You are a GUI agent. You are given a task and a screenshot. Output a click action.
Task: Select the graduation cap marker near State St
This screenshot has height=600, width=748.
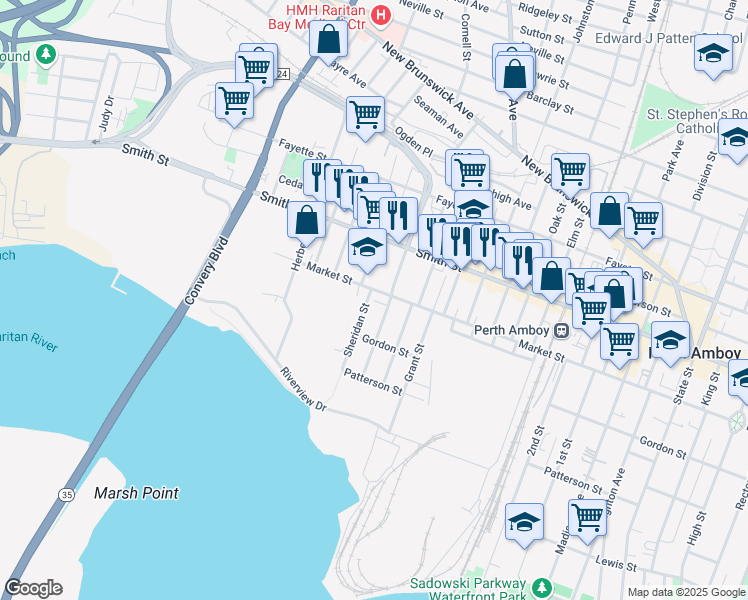coord(670,340)
